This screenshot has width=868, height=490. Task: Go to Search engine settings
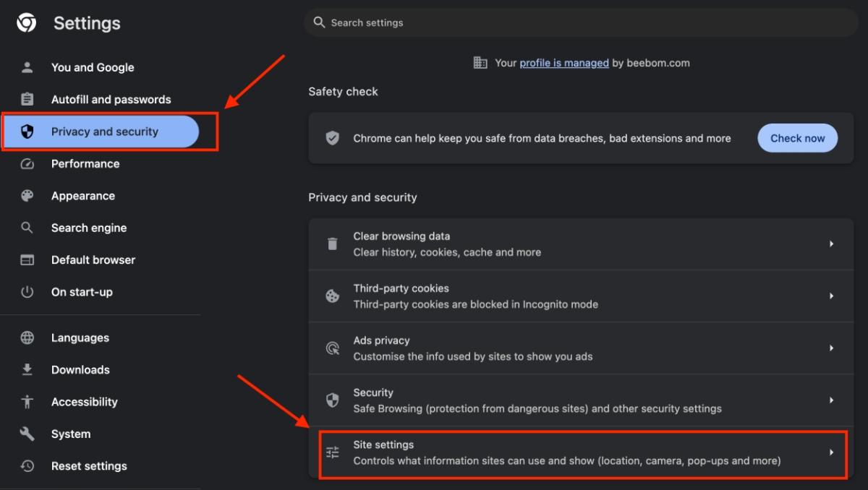(89, 228)
